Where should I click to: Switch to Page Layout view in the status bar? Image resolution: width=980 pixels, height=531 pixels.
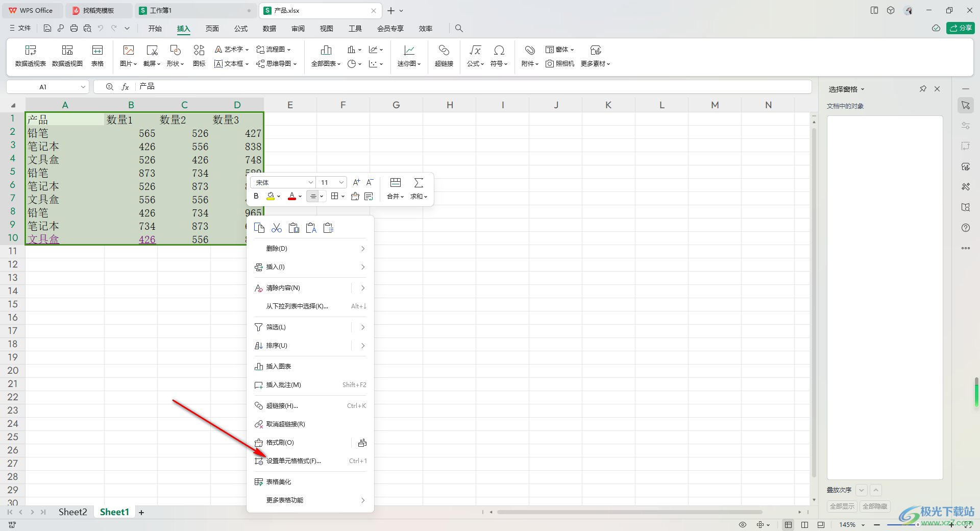click(804, 525)
